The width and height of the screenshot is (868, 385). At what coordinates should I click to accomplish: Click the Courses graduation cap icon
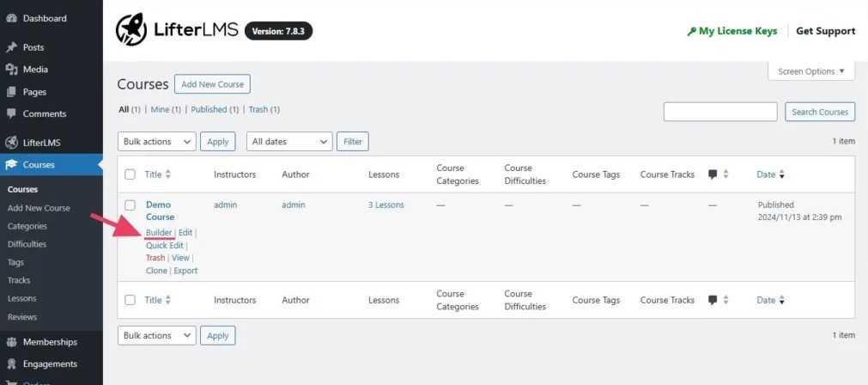[x=11, y=164]
